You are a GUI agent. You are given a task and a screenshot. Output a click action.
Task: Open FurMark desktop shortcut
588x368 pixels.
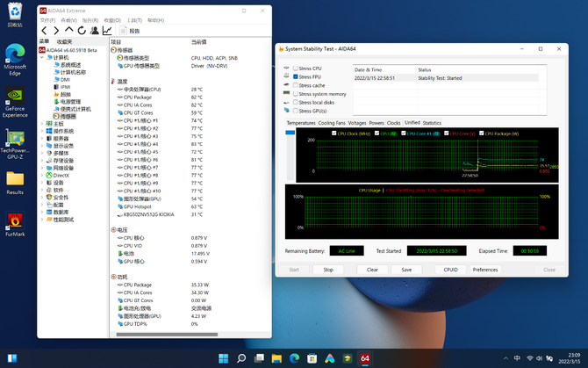[x=15, y=224]
